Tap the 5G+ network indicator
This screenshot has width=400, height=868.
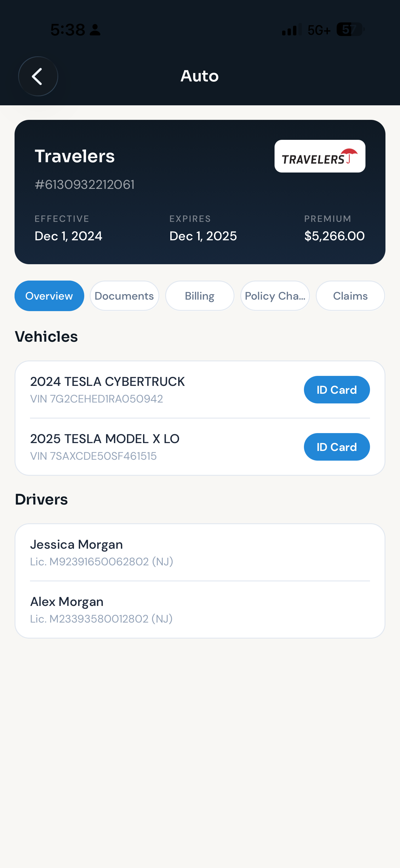(x=319, y=30)
